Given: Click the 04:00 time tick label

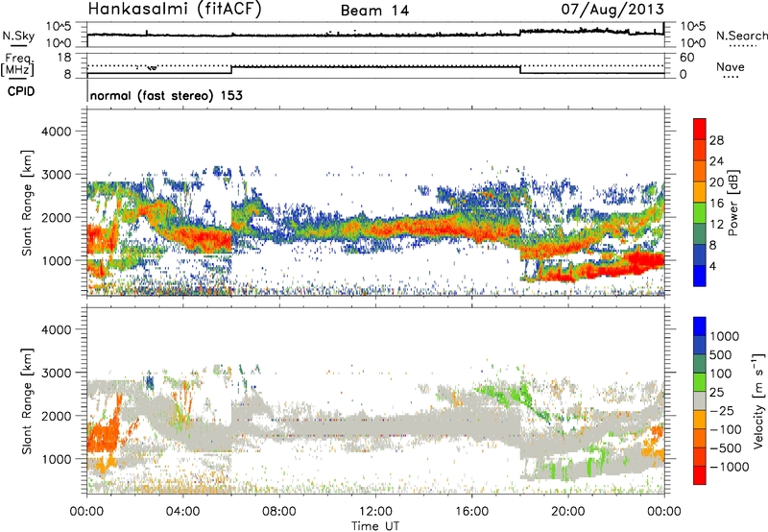Looking at the screenshot, I should [x=183, y=512].
